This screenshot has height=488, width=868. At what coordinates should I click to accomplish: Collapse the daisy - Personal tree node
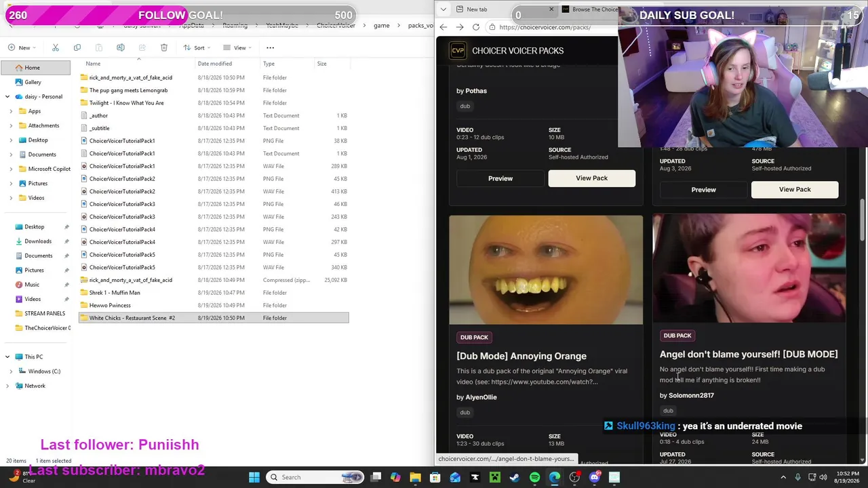7,97
